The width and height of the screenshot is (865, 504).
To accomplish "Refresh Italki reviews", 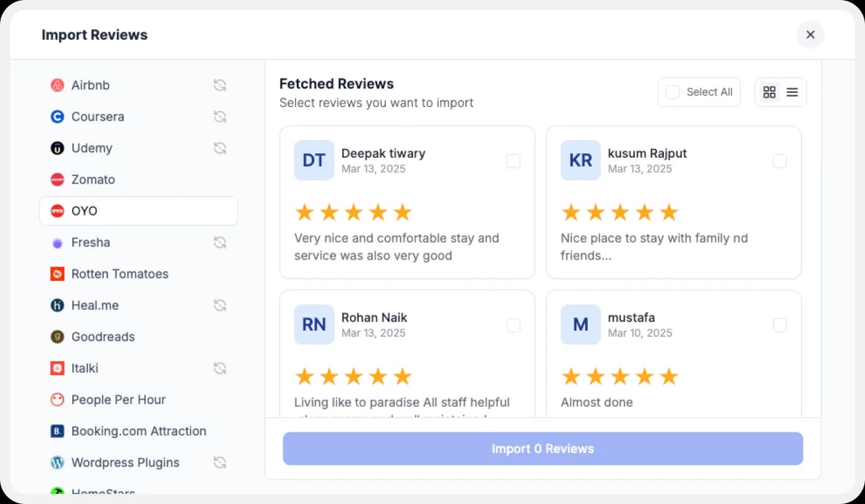I will (219, 368).
